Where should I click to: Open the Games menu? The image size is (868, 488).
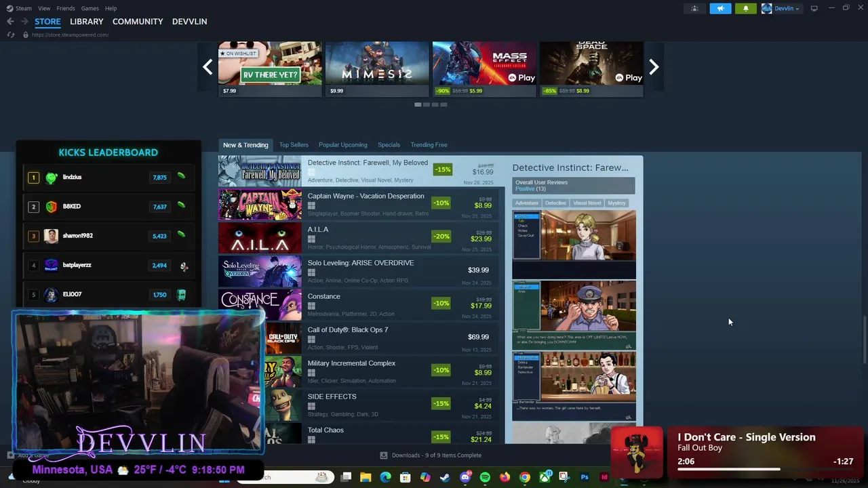point(90,8)
